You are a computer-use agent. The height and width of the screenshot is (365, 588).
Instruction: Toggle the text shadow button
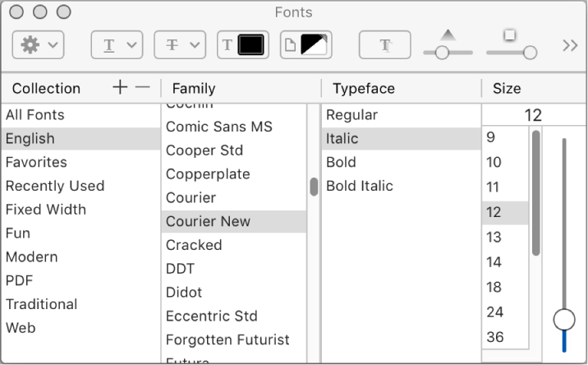click(385, 45)
